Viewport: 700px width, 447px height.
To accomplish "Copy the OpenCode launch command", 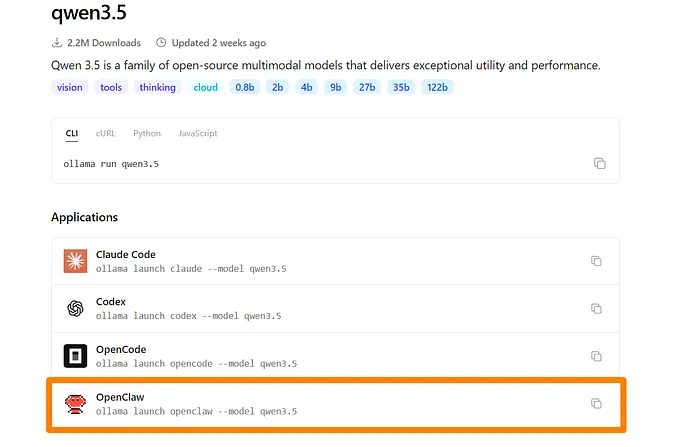I will coord(596,356).
